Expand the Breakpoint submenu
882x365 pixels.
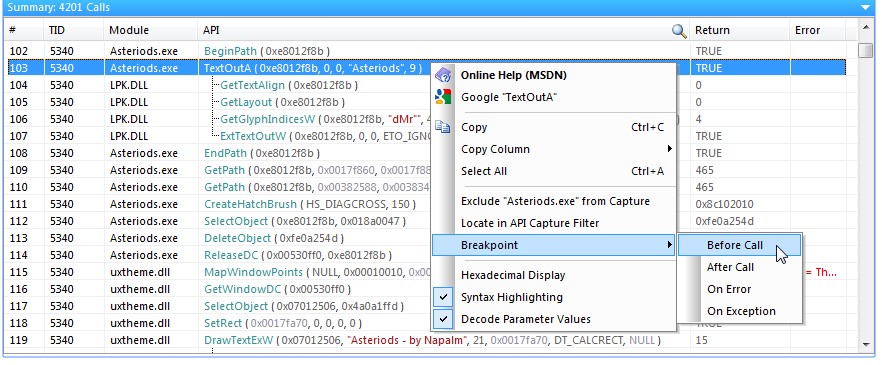tap(553, 245)
